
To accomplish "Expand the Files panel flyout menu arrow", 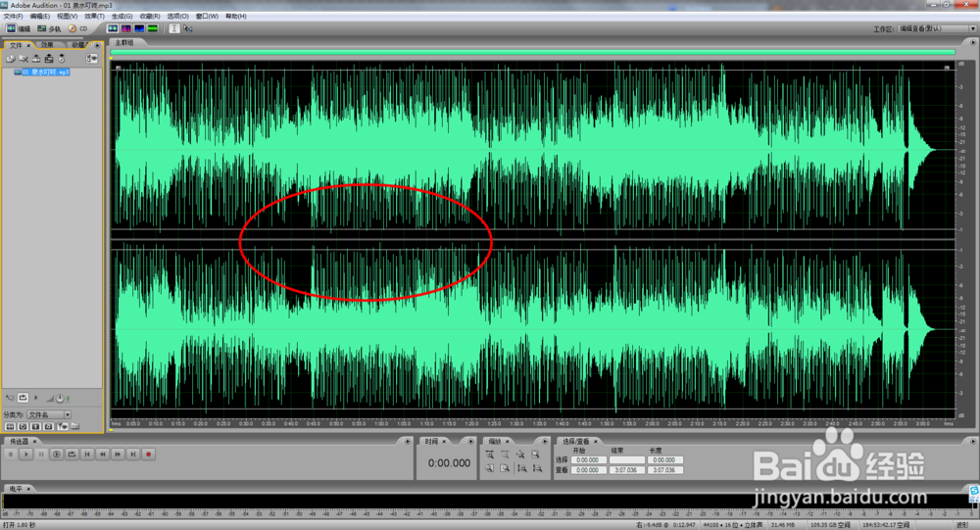I will pyautogui.click(x=97, y=45).
